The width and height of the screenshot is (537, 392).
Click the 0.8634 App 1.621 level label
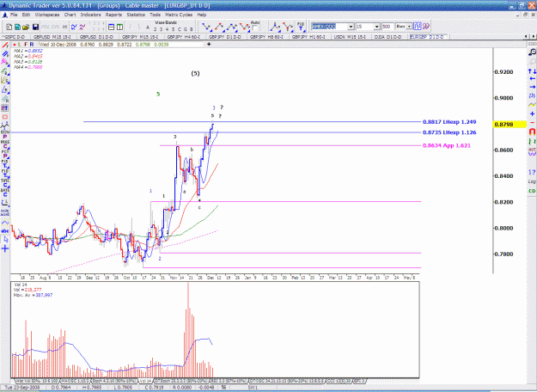(447, 145)
